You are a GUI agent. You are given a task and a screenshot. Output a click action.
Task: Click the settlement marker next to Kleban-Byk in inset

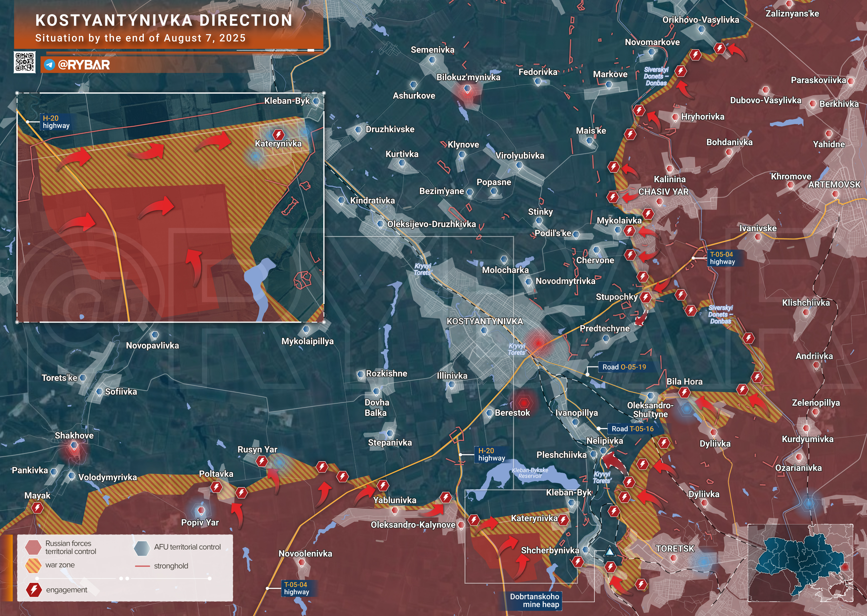coord(316,101)
